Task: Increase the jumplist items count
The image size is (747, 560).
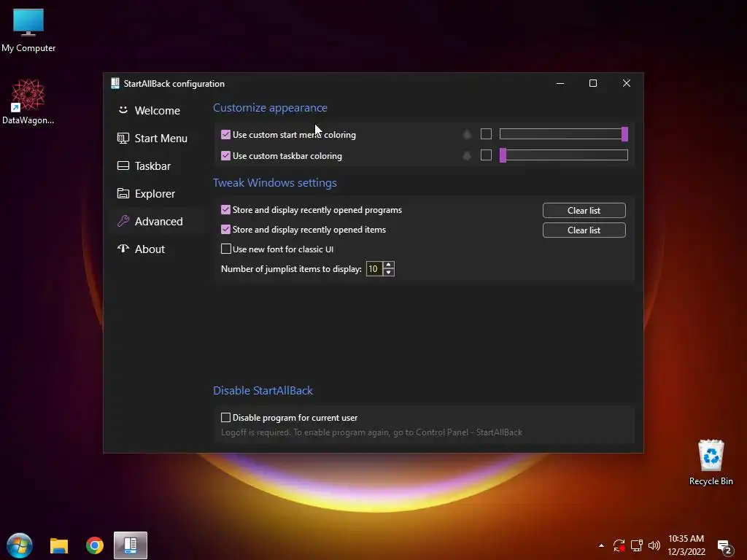Action: [x=389, y=265]
